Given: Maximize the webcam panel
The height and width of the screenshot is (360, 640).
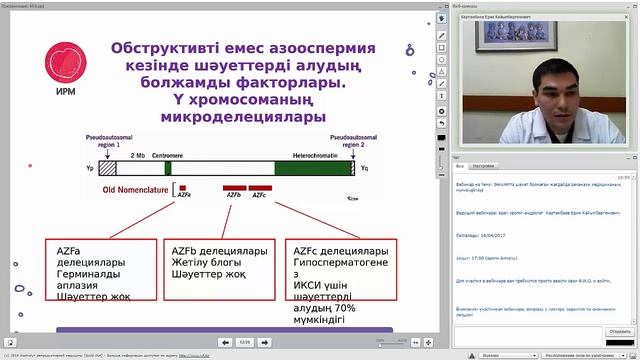Looking at the screenshot, I should coord(635,6).
